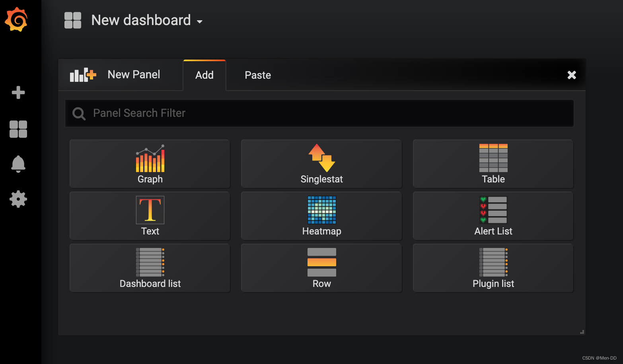The width and height of the screenshot is (623, 364).
Task: Open the Configuration gear icon
Action: point(18,199)
